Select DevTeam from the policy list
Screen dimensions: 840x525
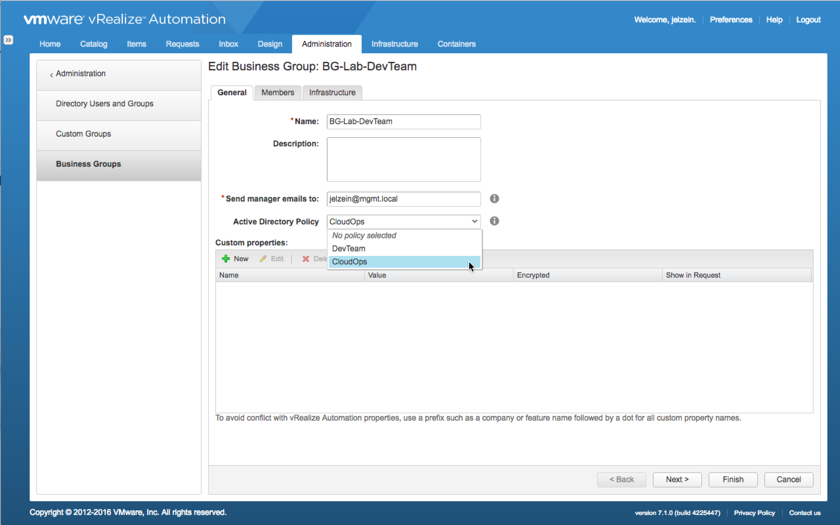(x=349, y=249)
